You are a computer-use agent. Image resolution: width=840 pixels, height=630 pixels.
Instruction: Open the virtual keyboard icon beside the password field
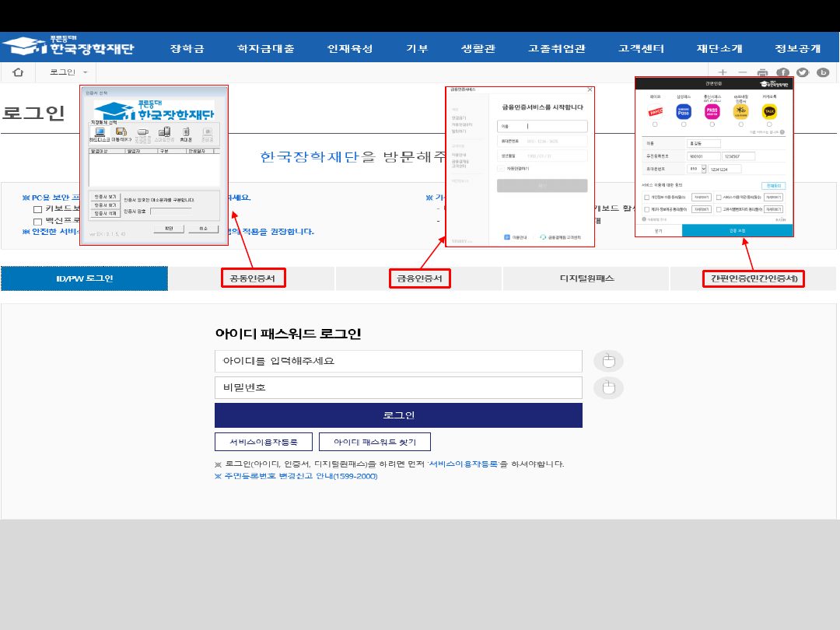tap(608, 388)
